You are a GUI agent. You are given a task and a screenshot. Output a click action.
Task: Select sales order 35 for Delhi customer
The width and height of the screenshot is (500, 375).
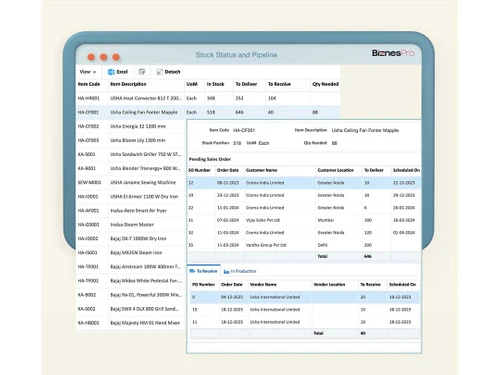click(304, 245)
